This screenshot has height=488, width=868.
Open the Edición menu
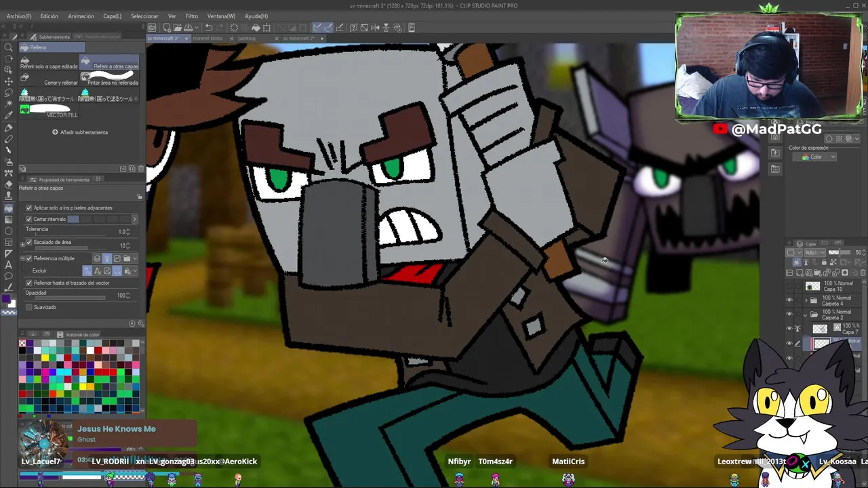pos(49,16)
